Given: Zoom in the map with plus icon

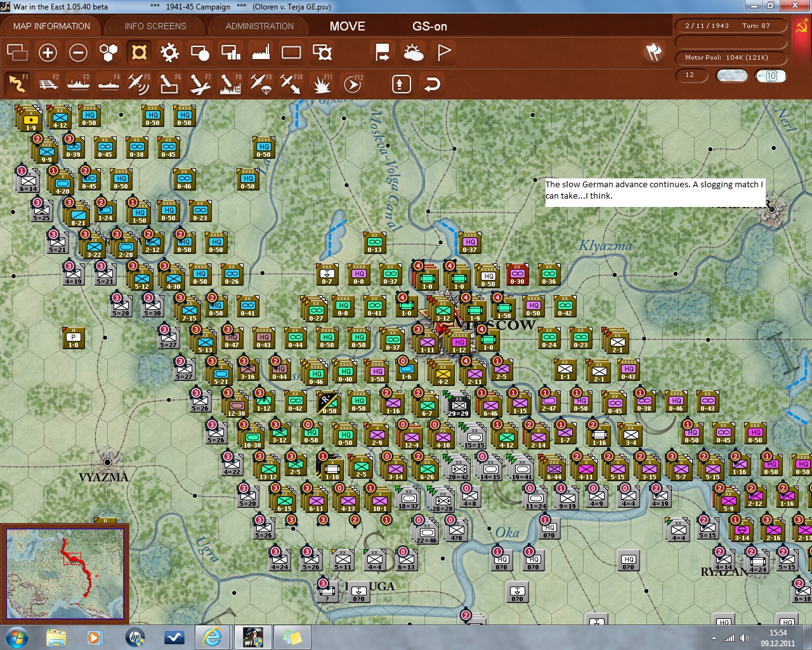Looking at the screenshot, I should 48,52.
